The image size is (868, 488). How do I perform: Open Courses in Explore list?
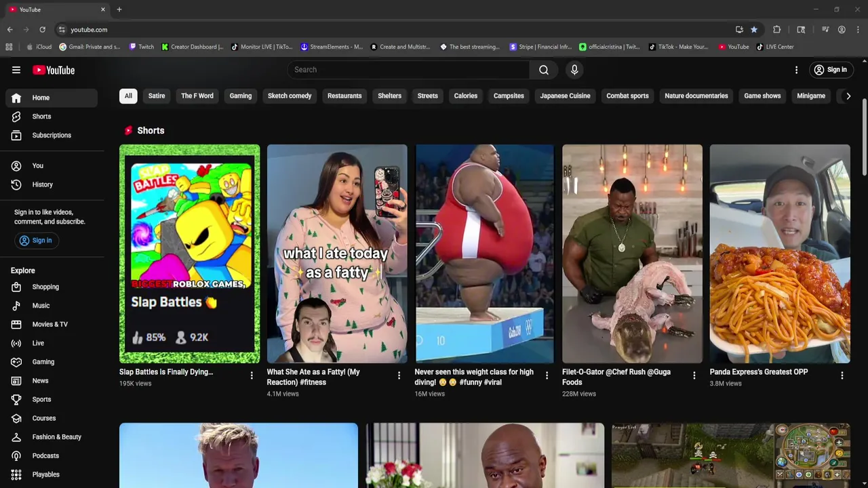(52, 418)
